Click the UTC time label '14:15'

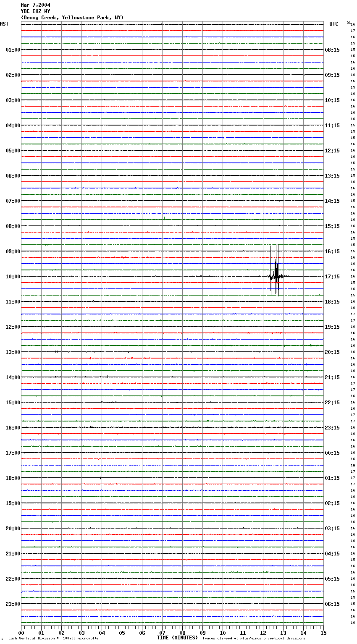tap(332, 201)
